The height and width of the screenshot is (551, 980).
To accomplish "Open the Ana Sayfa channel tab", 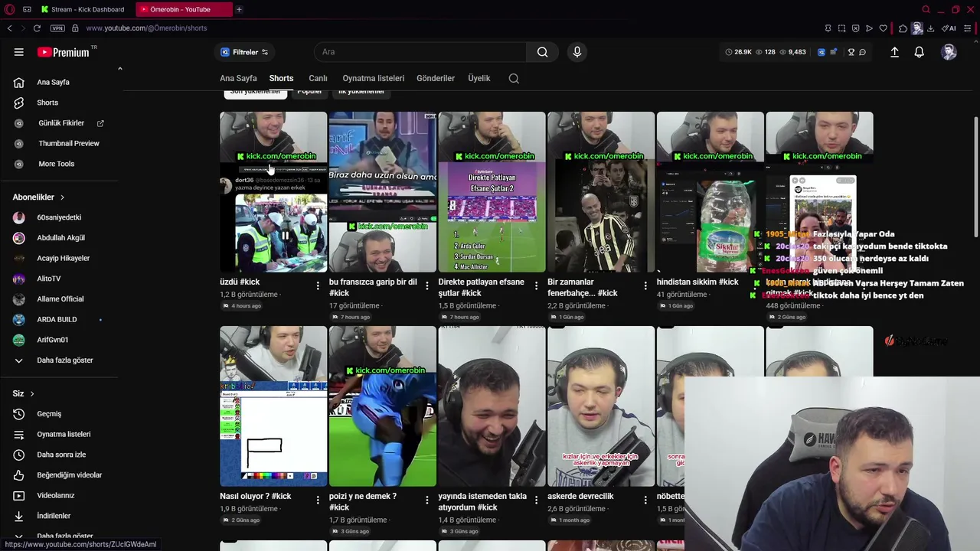I will coord(238,78).
